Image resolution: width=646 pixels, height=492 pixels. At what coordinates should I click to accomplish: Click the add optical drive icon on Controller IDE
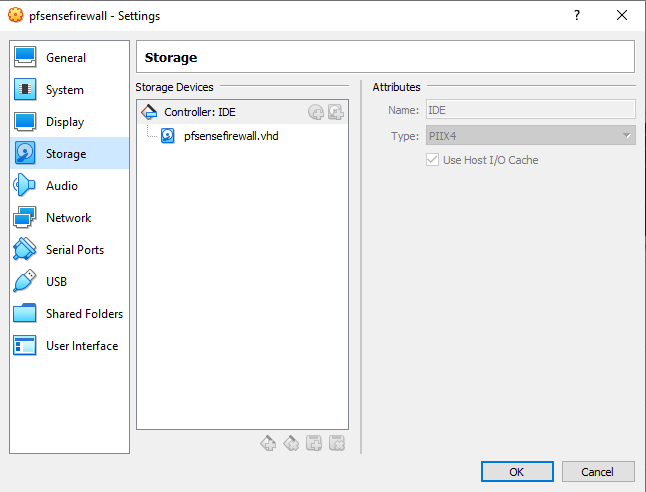[x=316, y=112]
